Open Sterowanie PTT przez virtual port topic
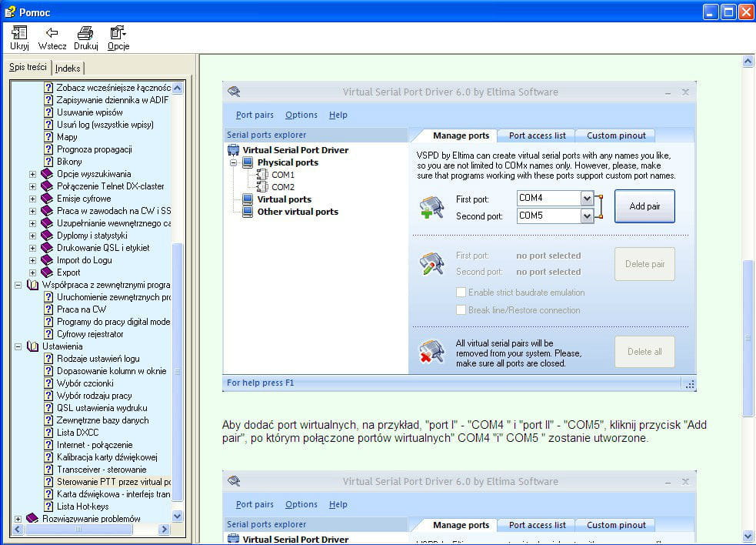Image resolution: width=756 pixels, height=545 pixels. (114, 482)
